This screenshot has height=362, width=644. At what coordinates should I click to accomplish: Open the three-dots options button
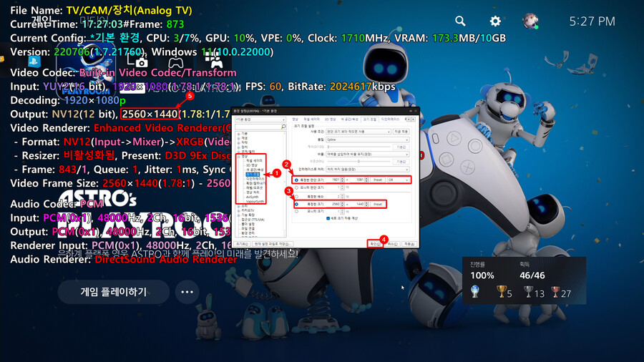pyautogui.click(x=187, y=292)
